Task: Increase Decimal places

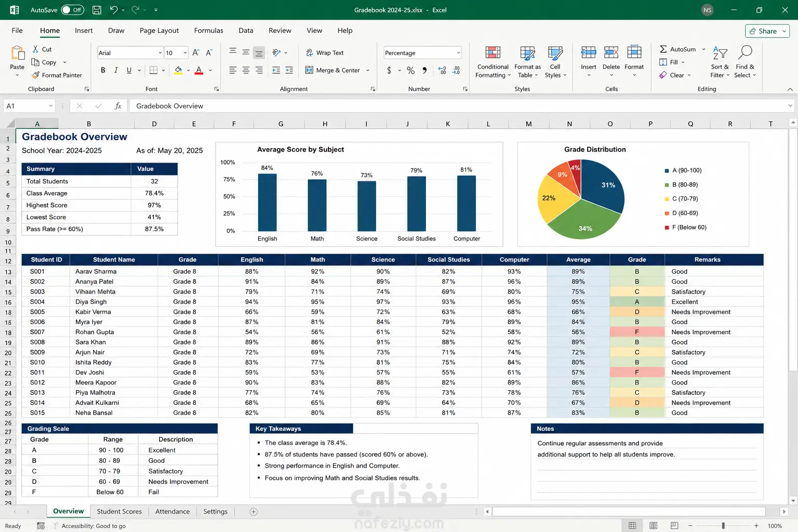Action: [442, 70]
